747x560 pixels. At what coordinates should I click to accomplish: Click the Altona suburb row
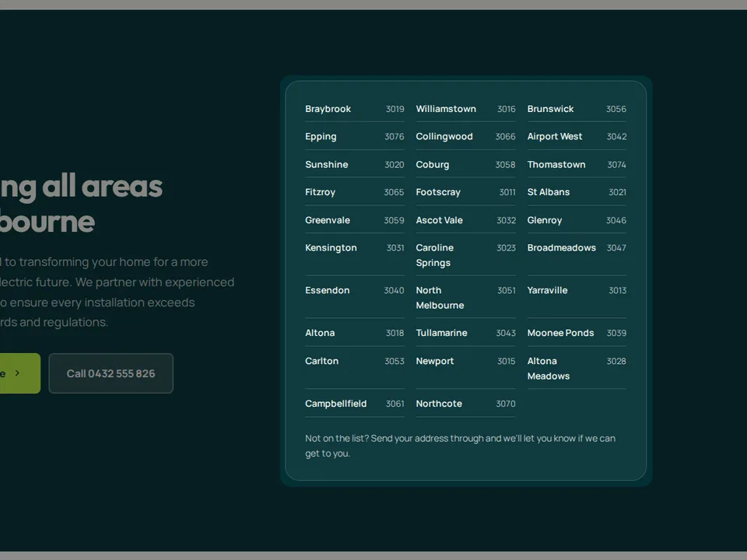point(355,333)
